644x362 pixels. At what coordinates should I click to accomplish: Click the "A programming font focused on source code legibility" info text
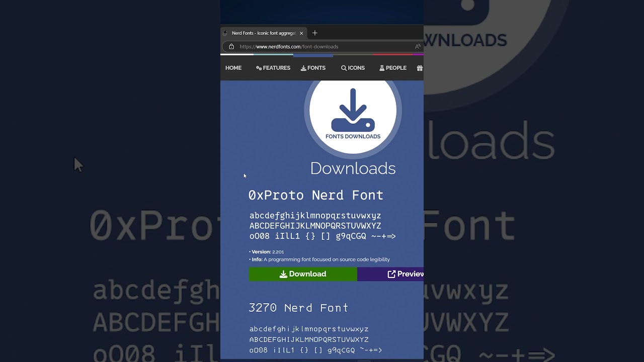coord(327,259)
